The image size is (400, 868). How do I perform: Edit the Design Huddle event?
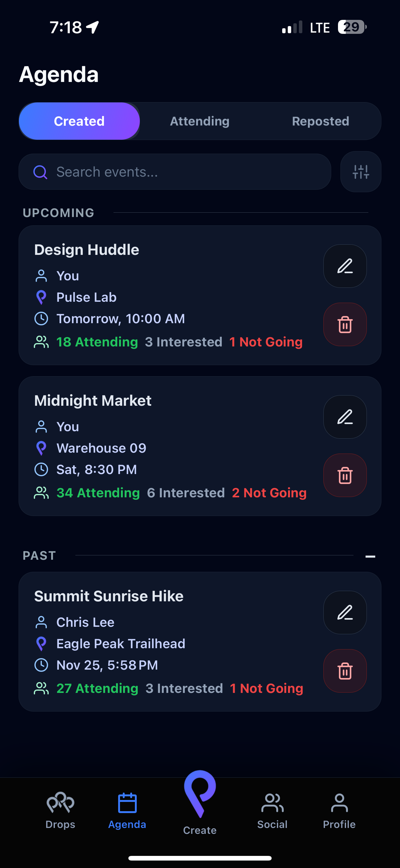345,266
